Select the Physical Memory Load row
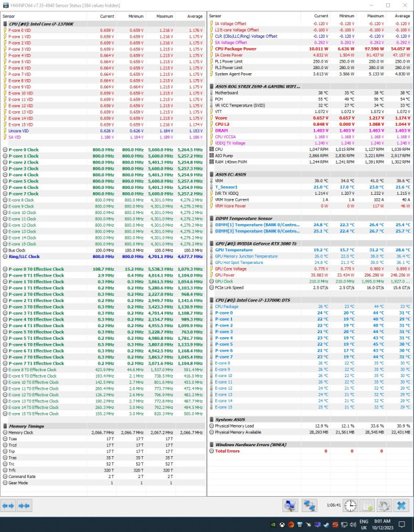 [310, 426]
